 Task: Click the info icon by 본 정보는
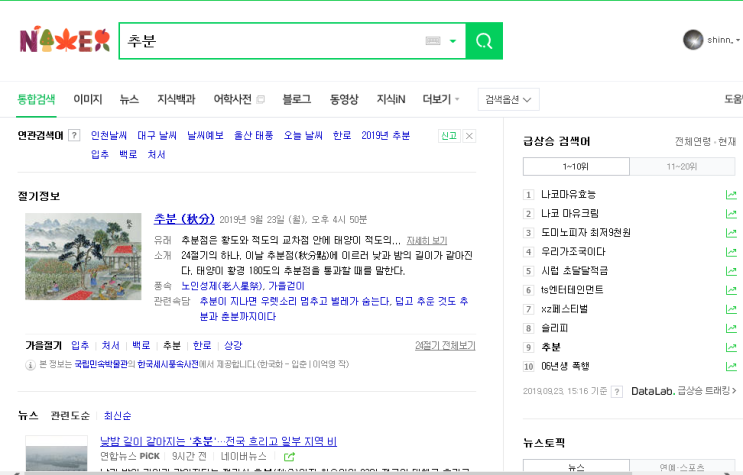(30, 365)
